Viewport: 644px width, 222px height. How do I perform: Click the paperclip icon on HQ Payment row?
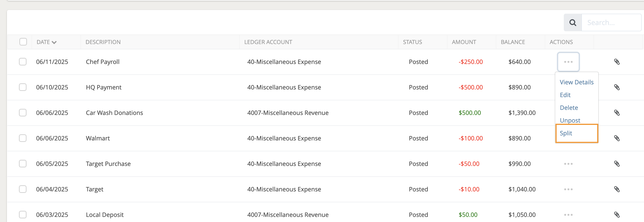(618, 87)
